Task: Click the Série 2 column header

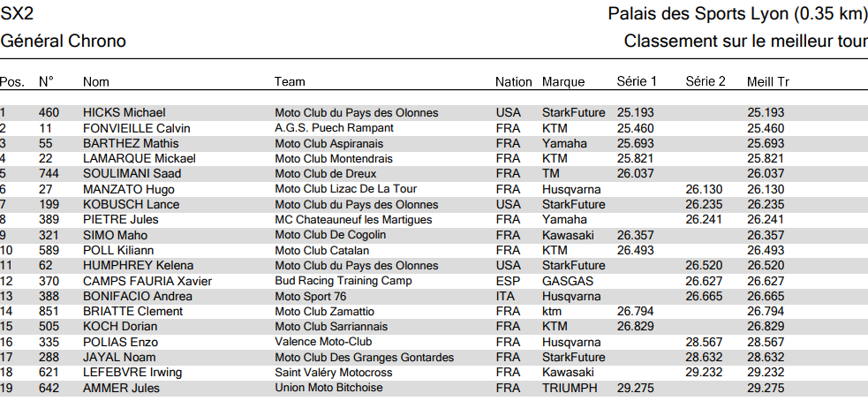Action: [706, 82]
